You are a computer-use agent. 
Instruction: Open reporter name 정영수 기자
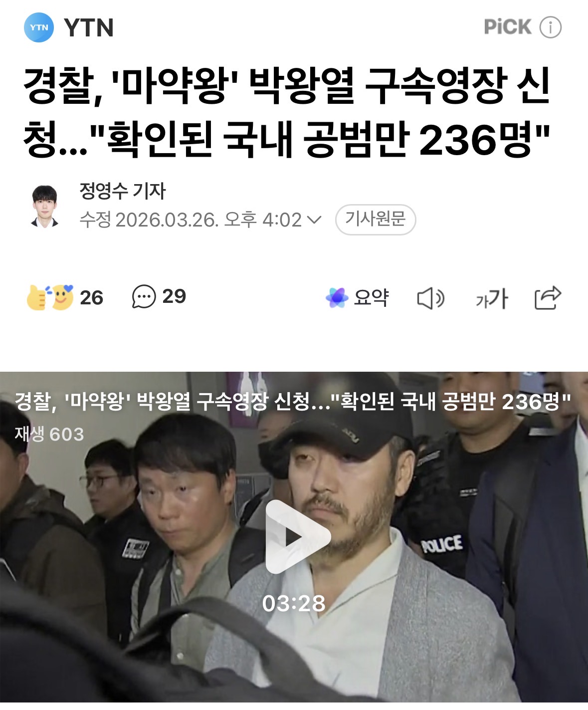tap(122, 191)
